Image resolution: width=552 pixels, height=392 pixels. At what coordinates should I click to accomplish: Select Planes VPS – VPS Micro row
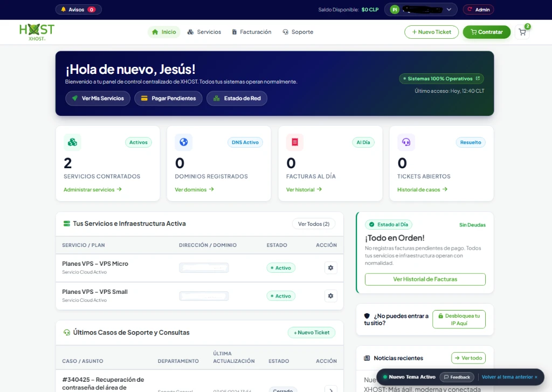click(x=199, y=267)
